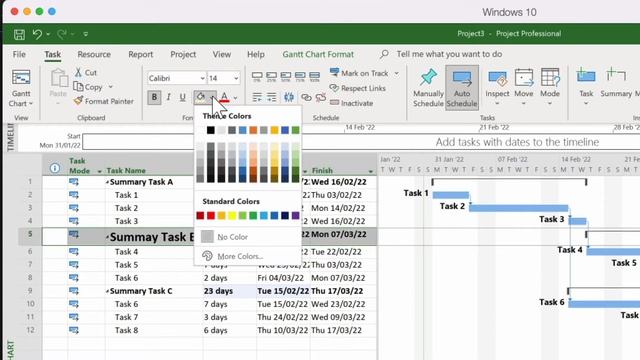Click the 23 days duration cell
This screenshot has height=360, width=640.
coord(229,291)
